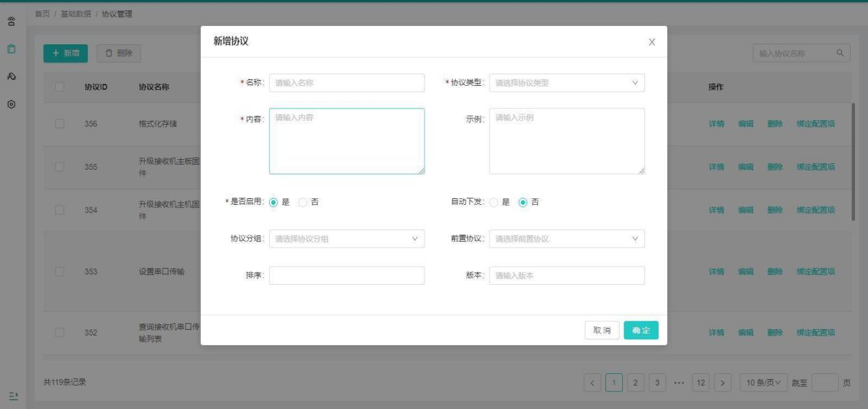Click the router device icon in sidebar
The height and width of the screenshot is (409, 868).
11,21
